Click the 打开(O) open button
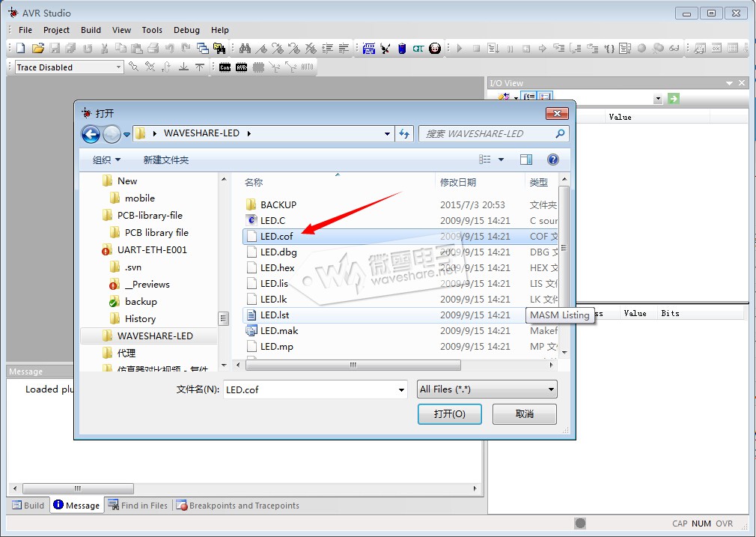This screenshot has width=756, height=537. (x=449, y=414)
